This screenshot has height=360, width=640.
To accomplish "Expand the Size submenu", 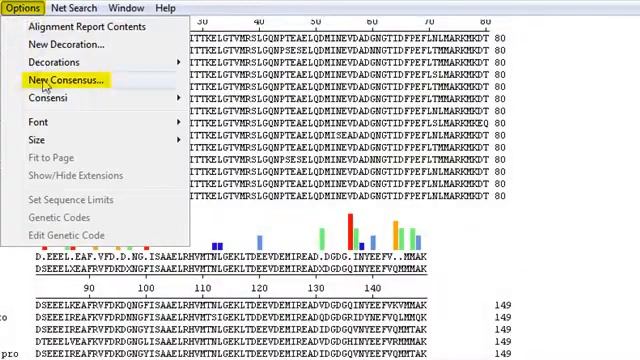I will [104, 140].
